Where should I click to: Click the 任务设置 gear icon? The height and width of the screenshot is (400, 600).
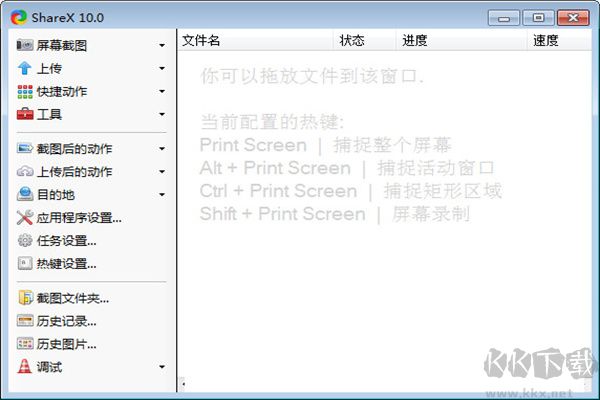pos(25,240)
